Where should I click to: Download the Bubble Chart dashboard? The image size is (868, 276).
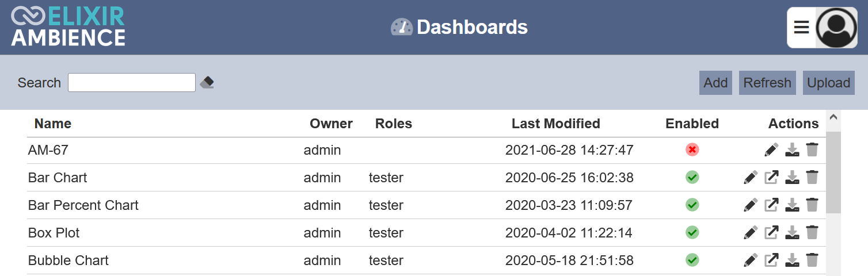click(x=793, y=260)
